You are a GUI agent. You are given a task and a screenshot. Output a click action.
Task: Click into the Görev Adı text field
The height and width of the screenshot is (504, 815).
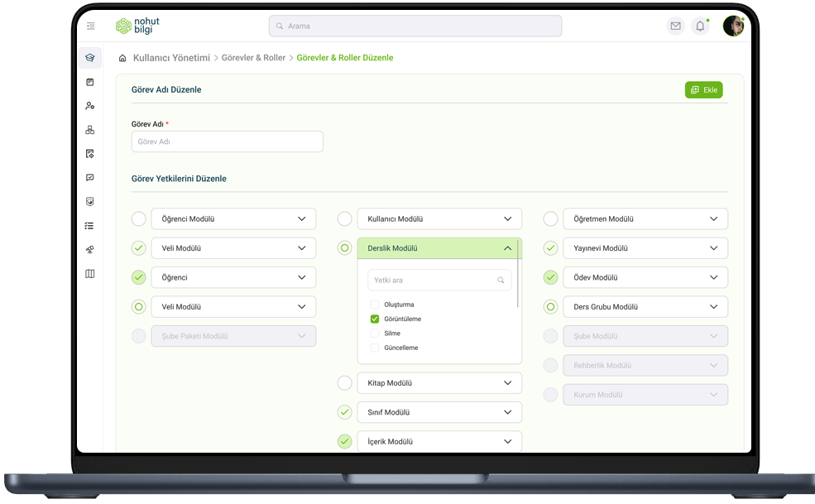tap(227, 142)
